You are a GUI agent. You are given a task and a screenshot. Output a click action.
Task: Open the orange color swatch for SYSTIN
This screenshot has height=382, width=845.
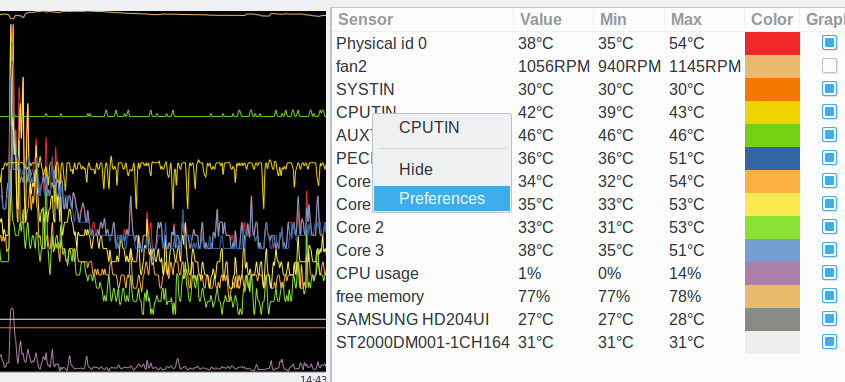[x=772, y=89]
